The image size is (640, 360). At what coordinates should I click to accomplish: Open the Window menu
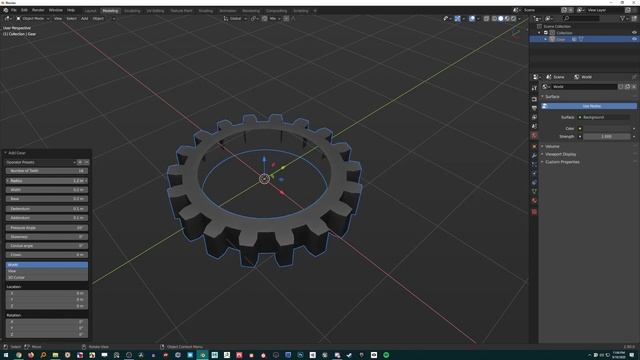(x=56, y=10)
